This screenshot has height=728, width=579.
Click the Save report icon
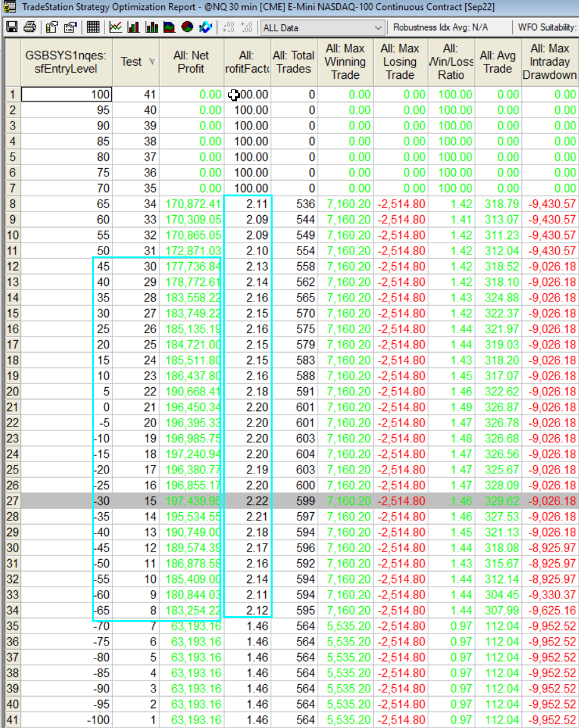pyautogui.click(x=11, y=28)
